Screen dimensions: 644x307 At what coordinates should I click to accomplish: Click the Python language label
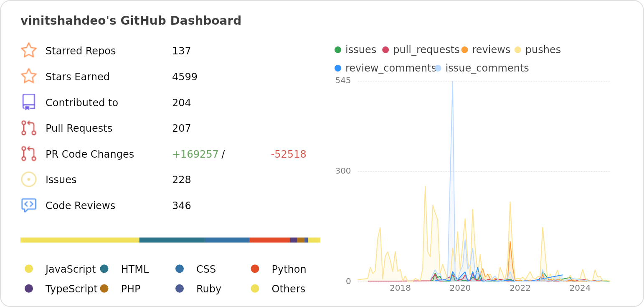(x=289, y=269)
